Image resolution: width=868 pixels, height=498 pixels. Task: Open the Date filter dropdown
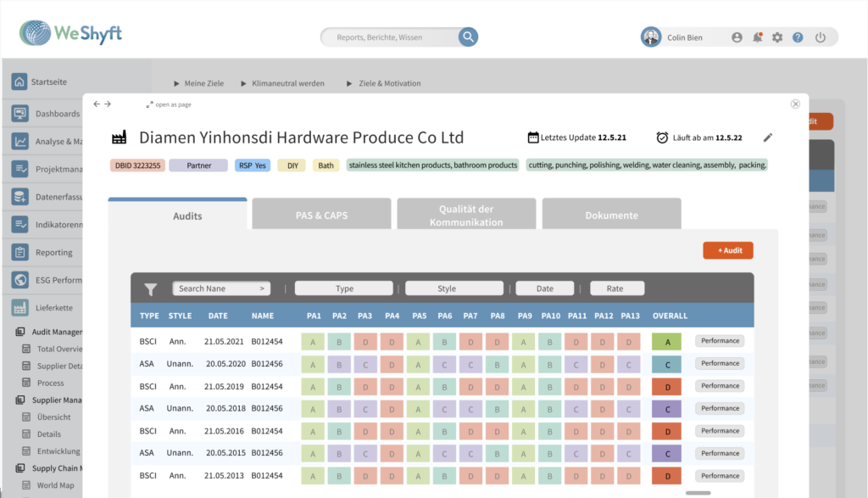[x=545, y=288]
